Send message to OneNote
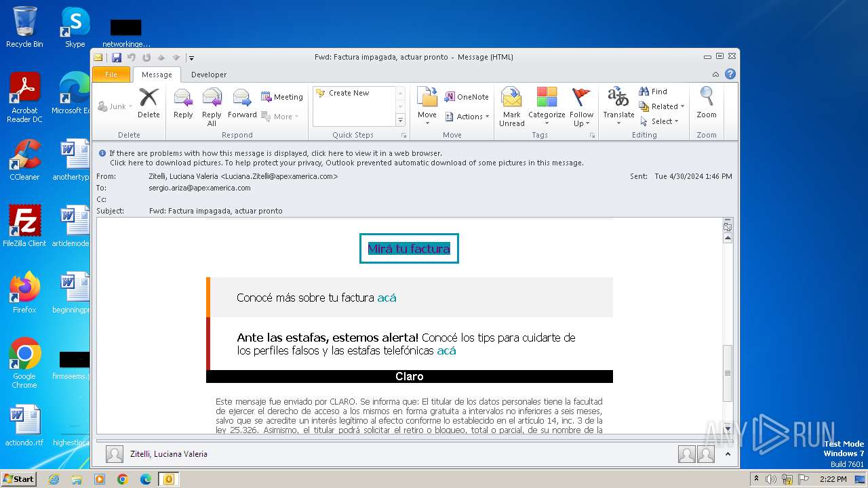868x488 pixels. (x=467, y=97)
